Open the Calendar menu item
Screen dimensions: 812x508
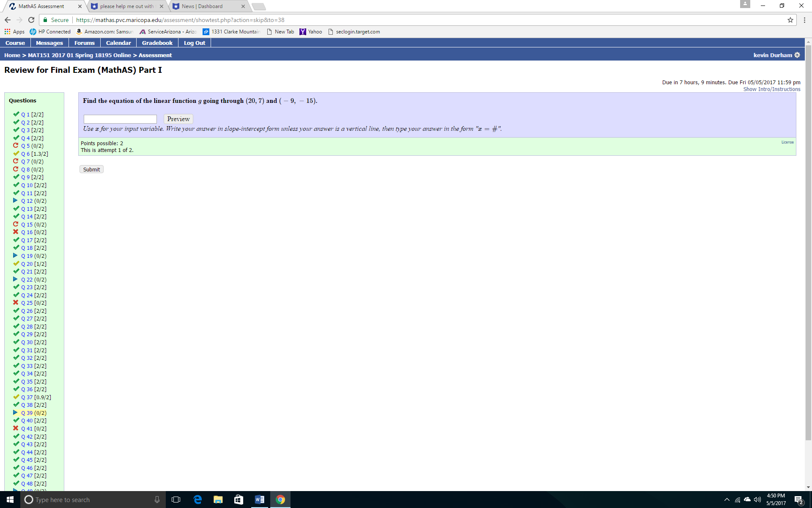tap(118, 43)
